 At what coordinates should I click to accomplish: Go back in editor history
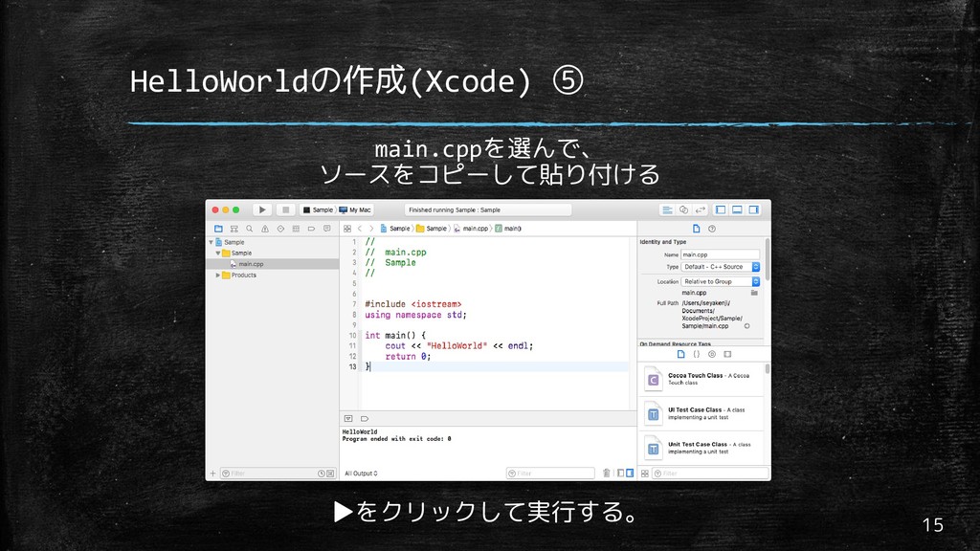click(360, 229)
